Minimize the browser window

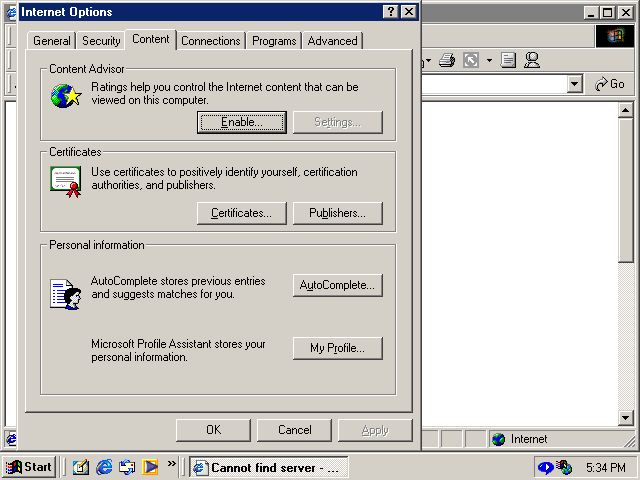[x=591, y=13]
